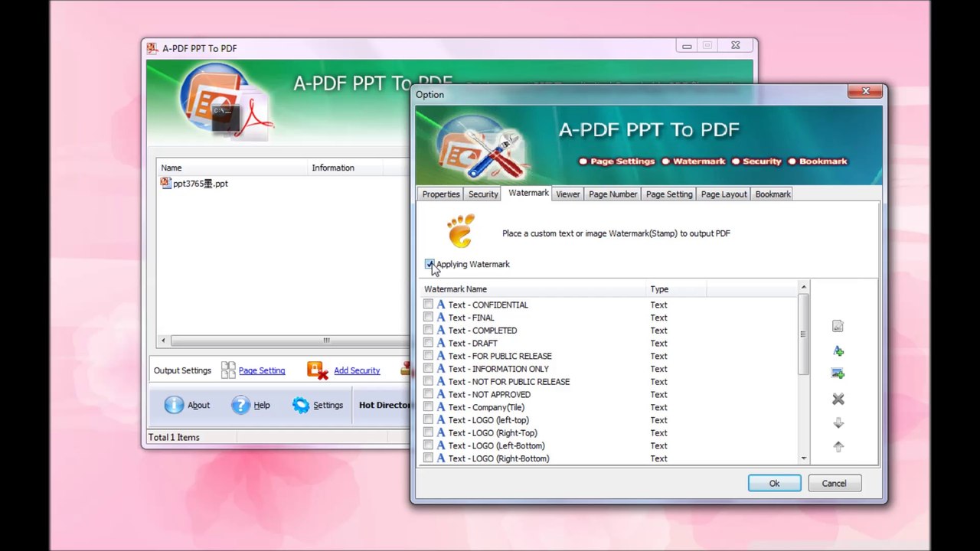Select the Text - LOGO (Left-Bottom) row
The height and width of the screenshot is (551, 980).
point(609,445)
